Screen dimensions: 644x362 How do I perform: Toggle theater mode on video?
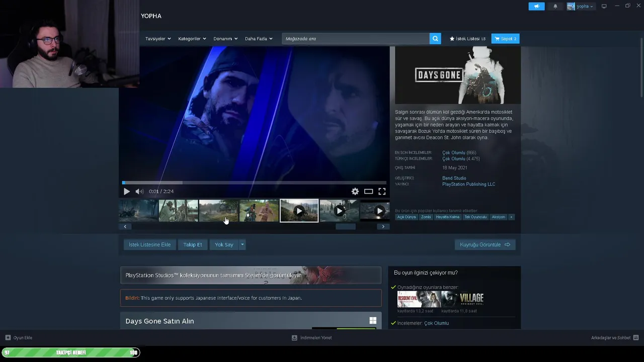[x=368, y=191]
